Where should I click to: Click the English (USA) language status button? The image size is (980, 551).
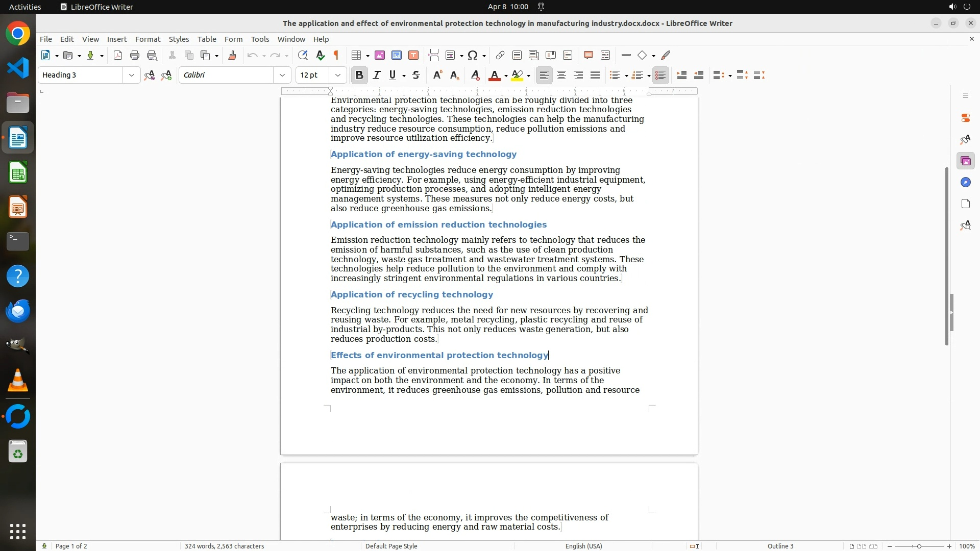[x=583, y=546]
